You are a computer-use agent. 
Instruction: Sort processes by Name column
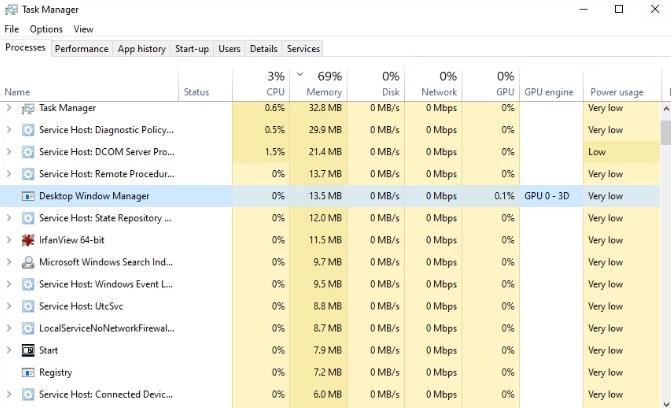(89, 84)
